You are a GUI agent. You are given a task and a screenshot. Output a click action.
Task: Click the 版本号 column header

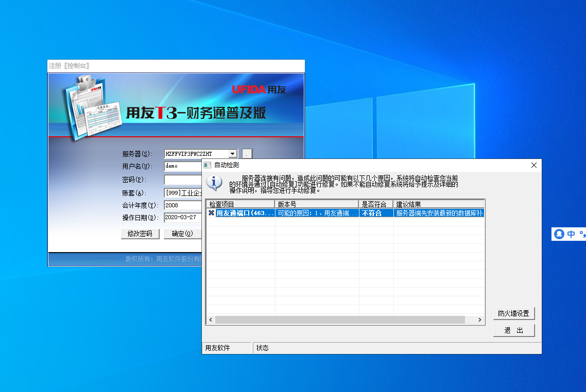click(317, 204)
